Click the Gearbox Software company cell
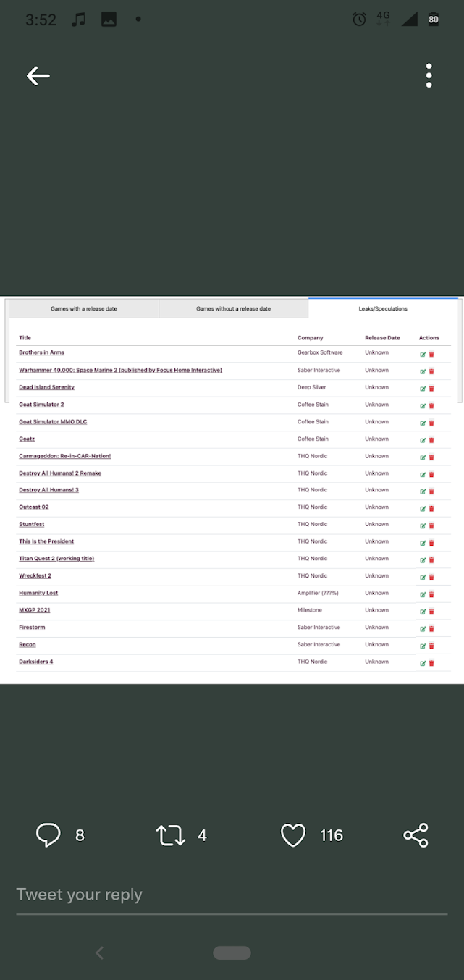This screenshot has height=980, width=464. [x=320, y=352]
